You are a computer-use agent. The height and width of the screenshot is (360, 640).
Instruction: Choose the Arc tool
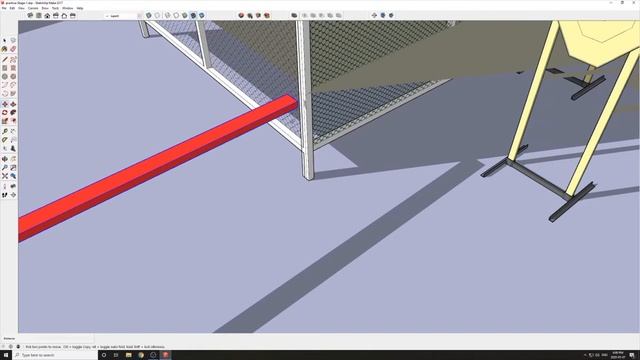[4, 85]
